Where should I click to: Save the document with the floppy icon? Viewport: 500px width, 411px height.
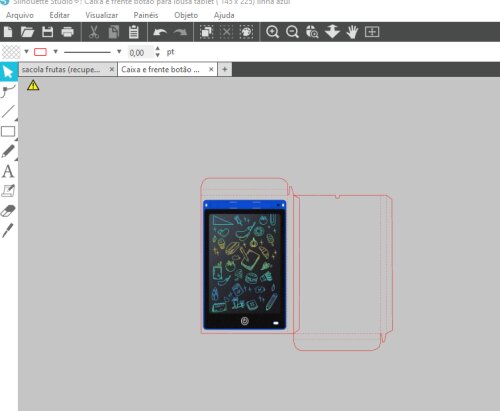click(47, 32)
